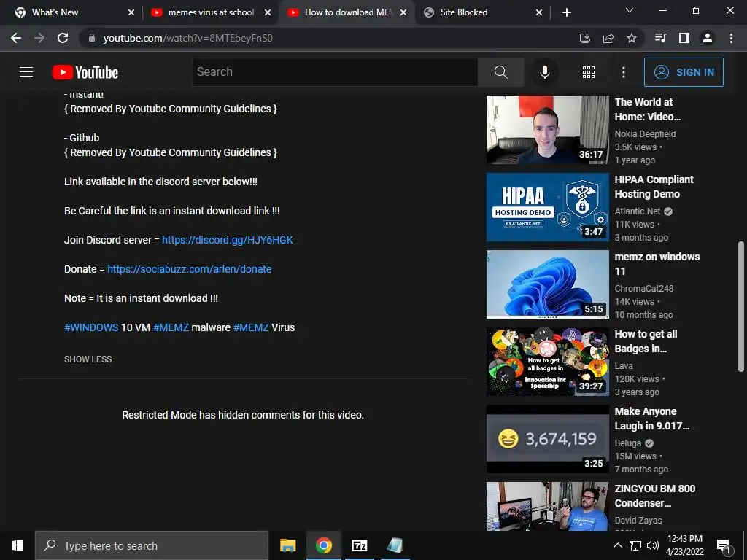Click memz on windows 11 title
This screenshot has width=747, height=560.
point(657,264)
